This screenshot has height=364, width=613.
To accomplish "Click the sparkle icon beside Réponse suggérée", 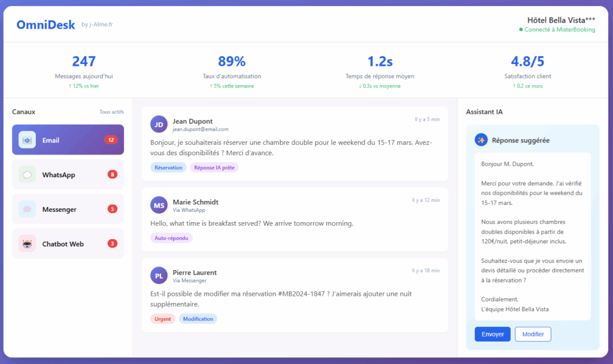I will click(x=481, y=140).
